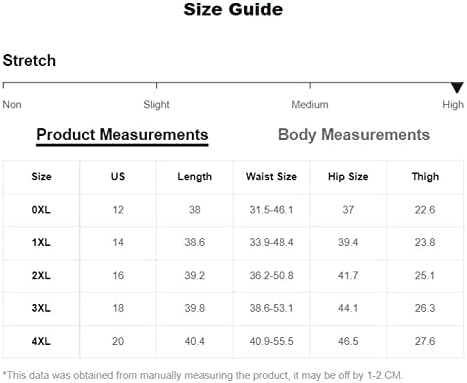Click the Size Guide heading

point(233,9)
